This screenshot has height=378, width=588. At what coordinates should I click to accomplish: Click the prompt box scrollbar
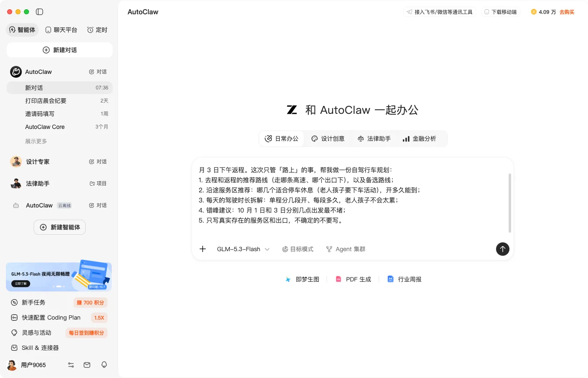510,203
